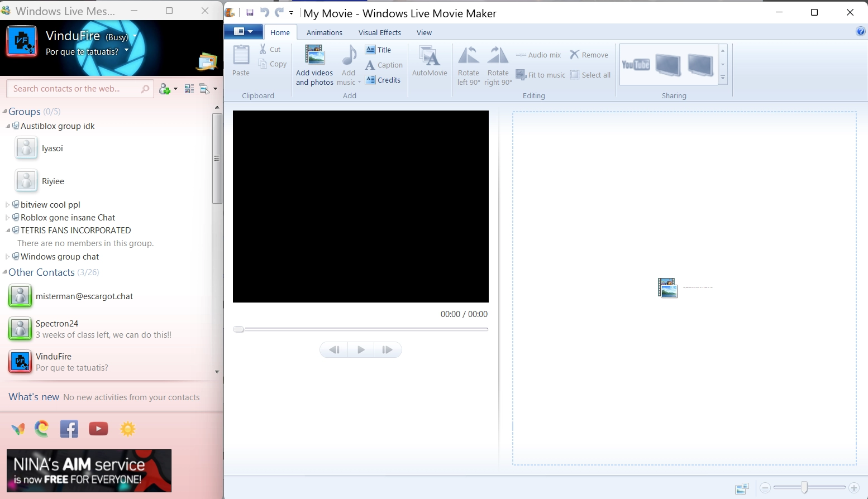Click the sun weather icon in Messenger

(128, 429)
